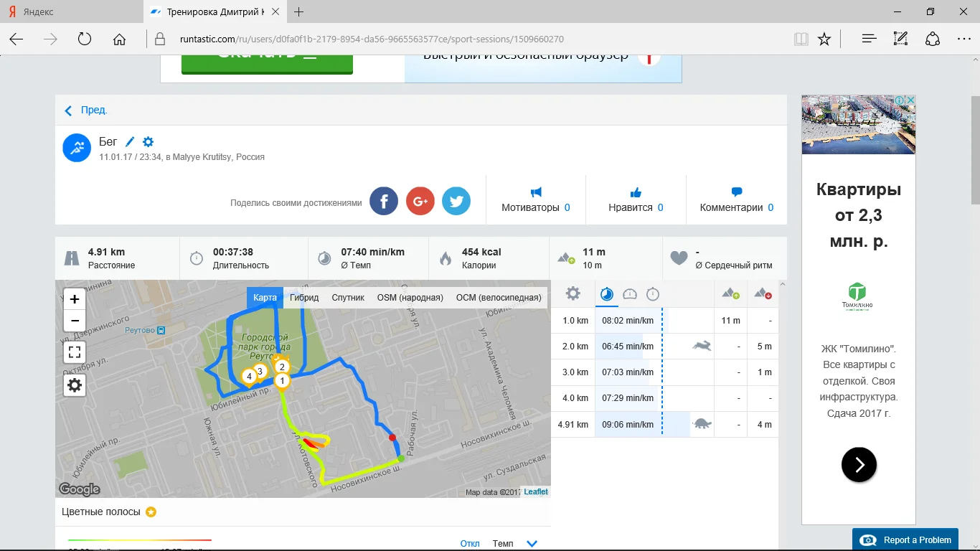The height and width of the screenshot is (551, 980).
Task: Open the gear settings next to Бег
Action: [148, 142]
